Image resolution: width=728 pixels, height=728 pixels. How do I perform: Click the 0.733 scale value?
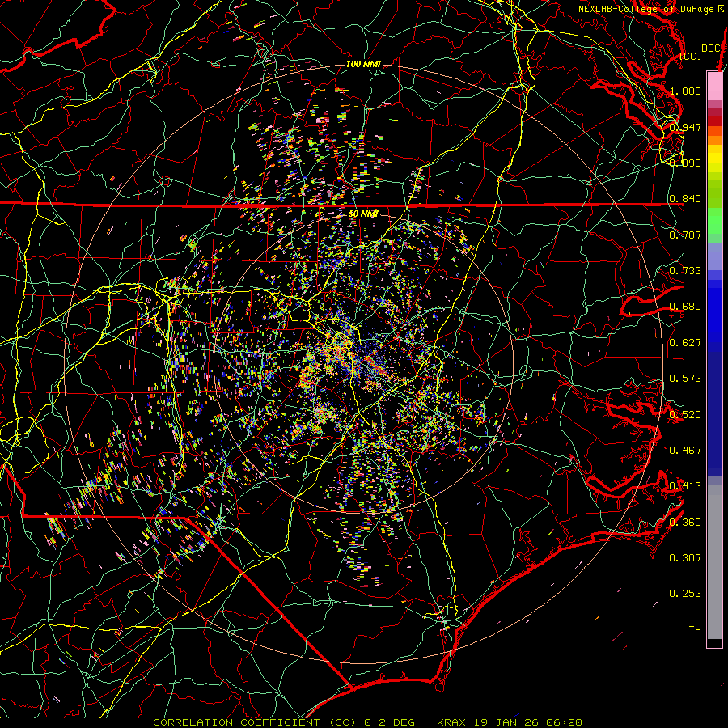(x=685, y=270)
